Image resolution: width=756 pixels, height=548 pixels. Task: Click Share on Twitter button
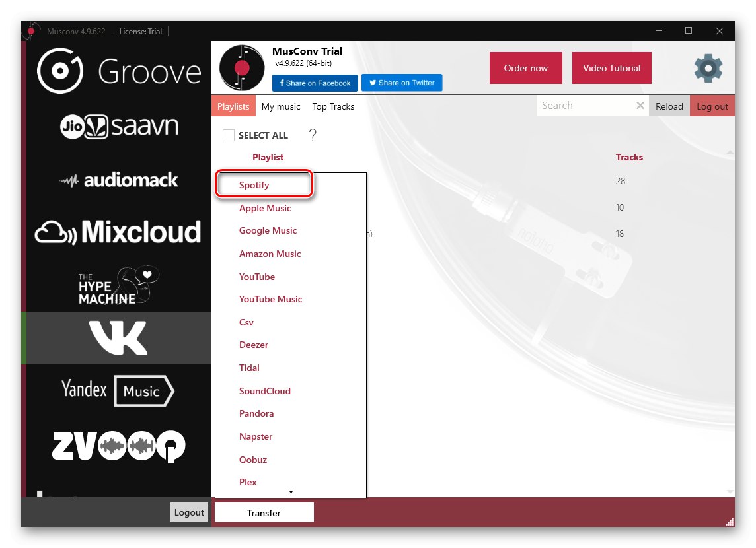point(402,83)
